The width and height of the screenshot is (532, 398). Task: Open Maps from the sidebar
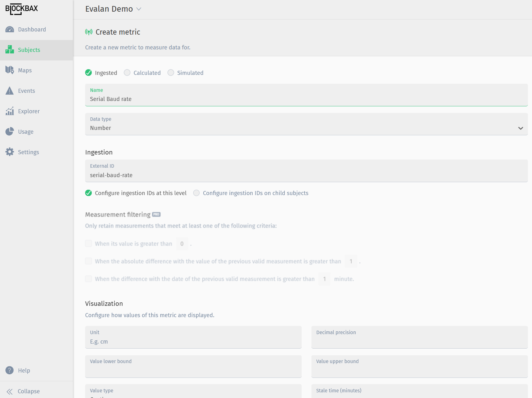tap(25, 70)
